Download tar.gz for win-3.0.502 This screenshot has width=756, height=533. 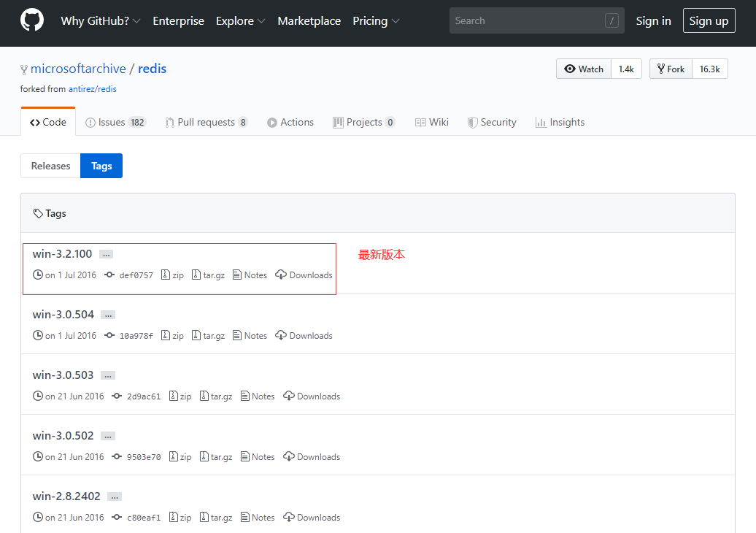pos(216,457)
